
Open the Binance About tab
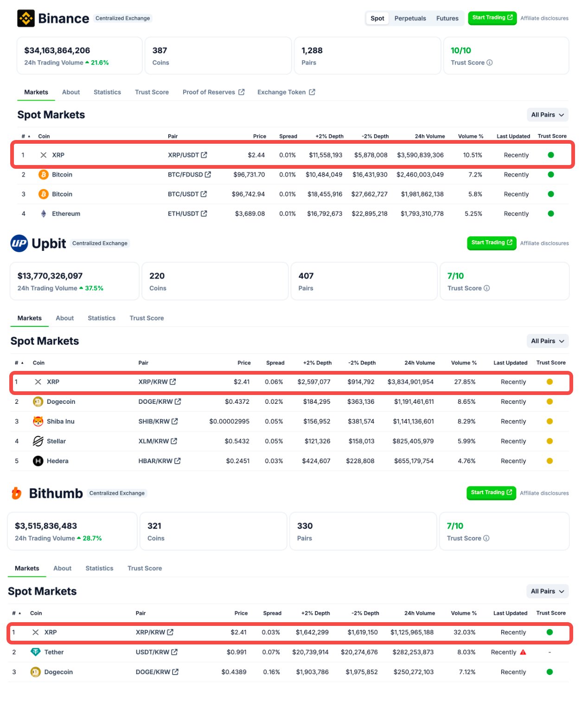pyautogui.click(x=71, y=92)
